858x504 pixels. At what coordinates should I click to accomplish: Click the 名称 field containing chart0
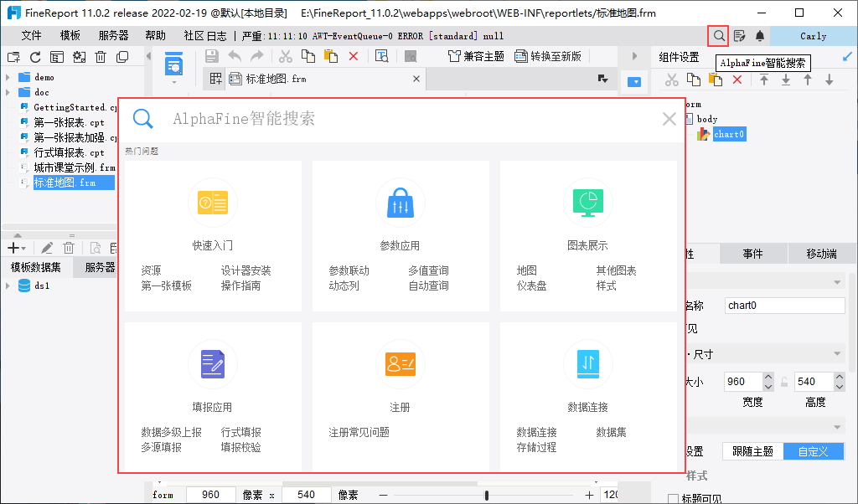pos(784,306)
